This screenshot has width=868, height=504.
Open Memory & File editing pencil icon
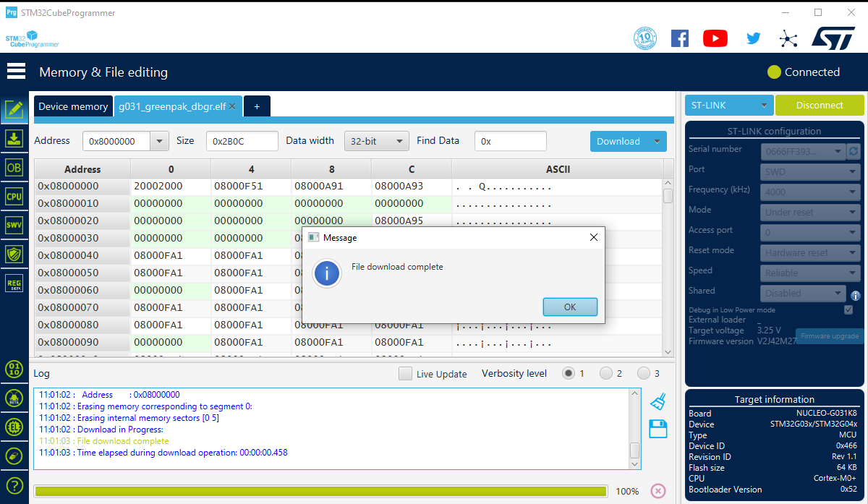tap(14, 109)
